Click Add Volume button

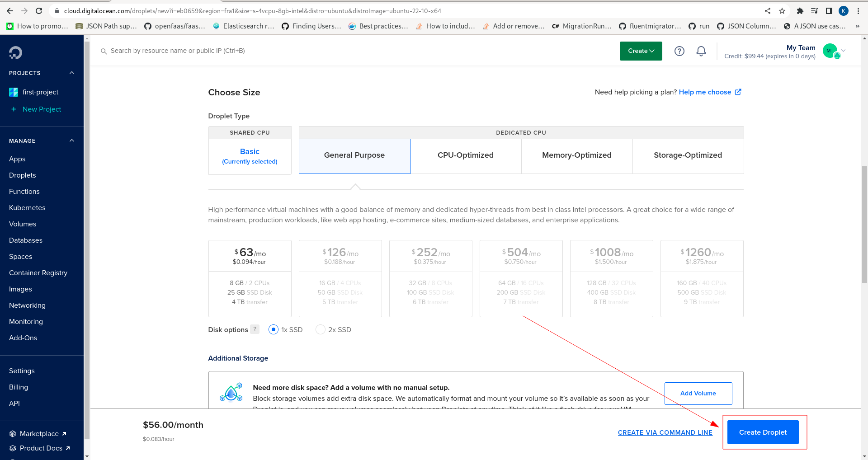[x=698, y=394]
